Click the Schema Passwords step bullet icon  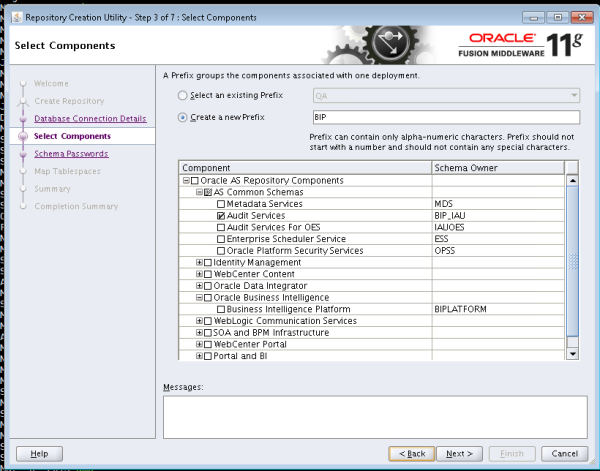point(23,154)
